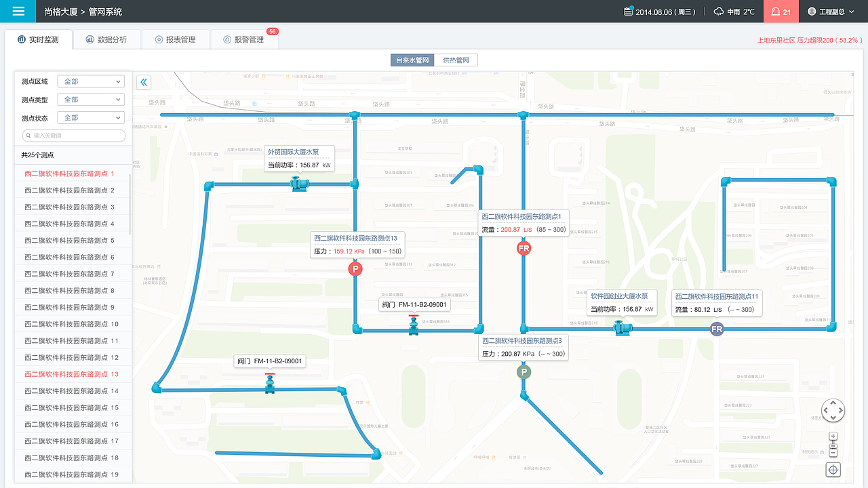Open the 报表管理 tab
Image resolution: width=868 pixels, height=488 pixels.
pos(176,39)
